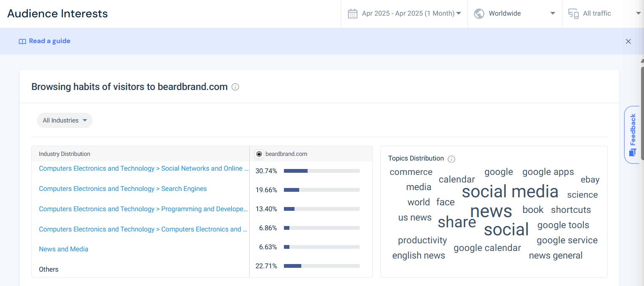Click the 'science' topic word
644x286 pixels.
[582, 195]
